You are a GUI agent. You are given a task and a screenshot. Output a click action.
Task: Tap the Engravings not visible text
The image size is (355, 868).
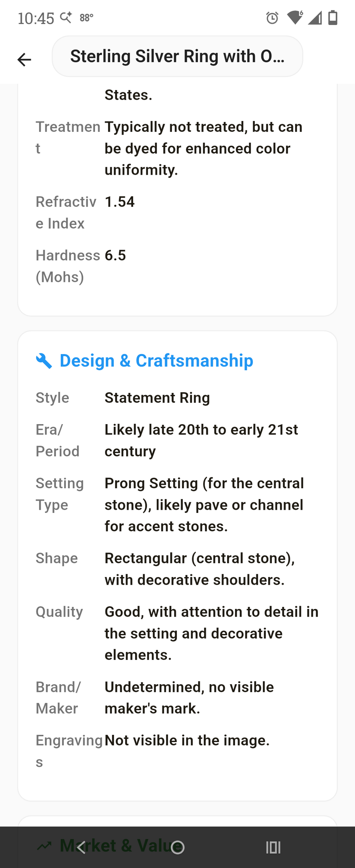click(x=187, y=740)
